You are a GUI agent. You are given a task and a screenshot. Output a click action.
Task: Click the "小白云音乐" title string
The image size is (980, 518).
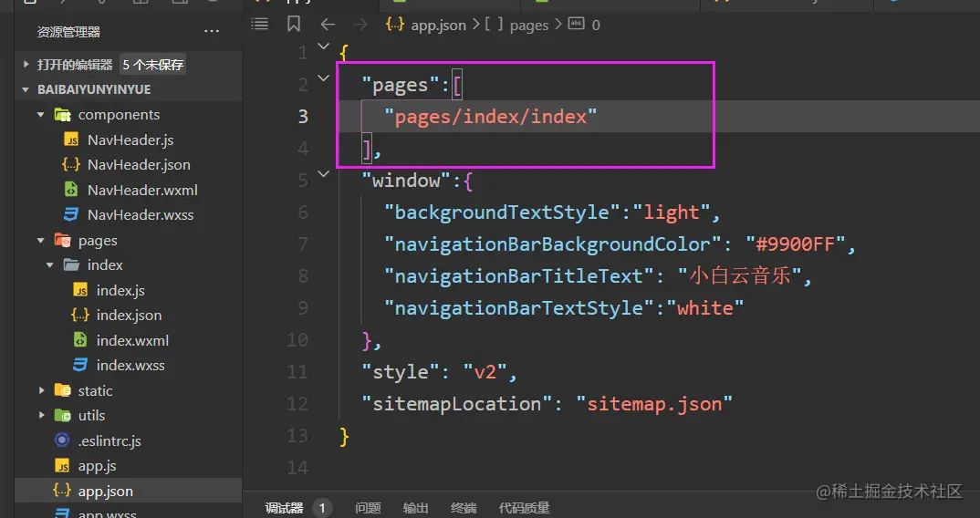click(x=740, y=275)
